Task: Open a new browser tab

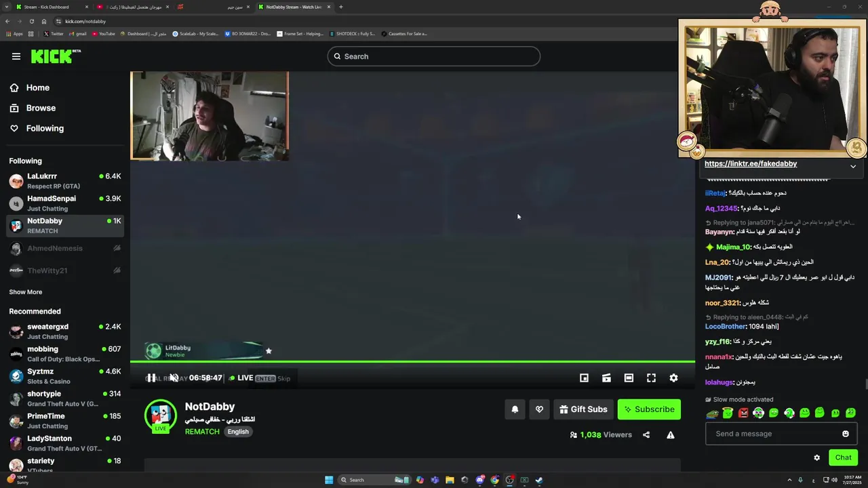Action: pyautogui.click(x=341, y=7)
